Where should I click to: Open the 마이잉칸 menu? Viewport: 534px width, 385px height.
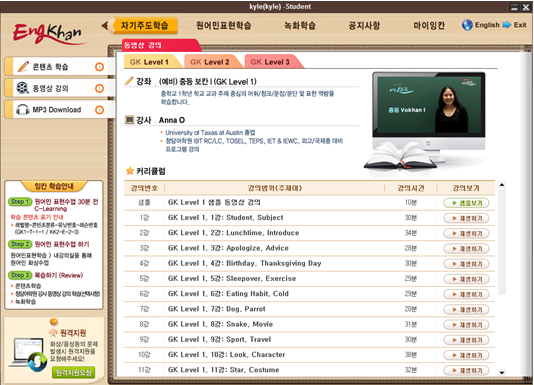click(429, 26)
